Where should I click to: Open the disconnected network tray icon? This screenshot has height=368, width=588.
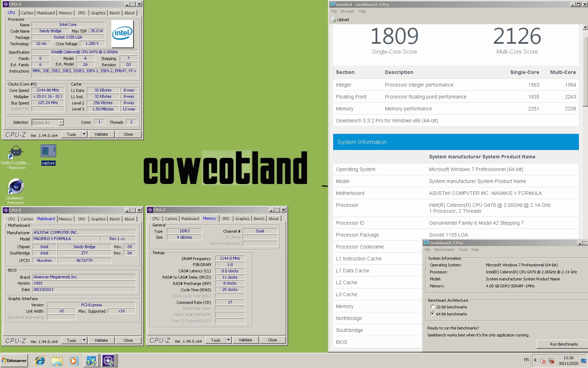point(551,361)
